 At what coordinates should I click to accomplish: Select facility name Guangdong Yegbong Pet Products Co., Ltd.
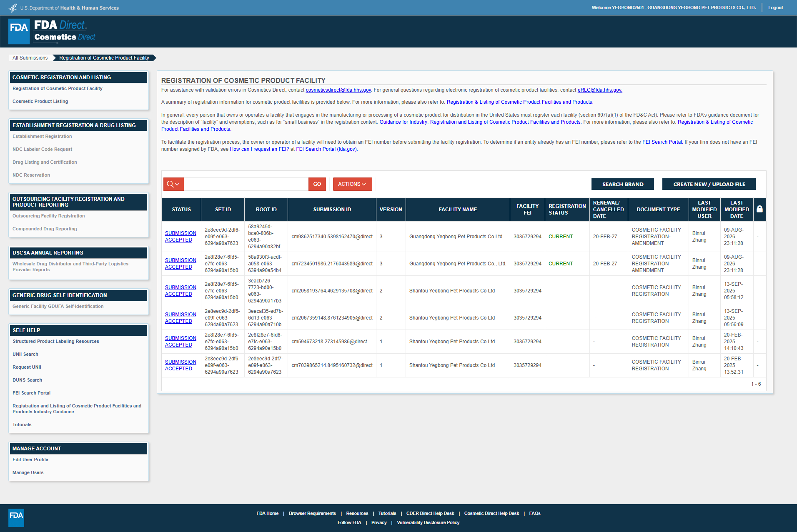[x=458, y=264]
